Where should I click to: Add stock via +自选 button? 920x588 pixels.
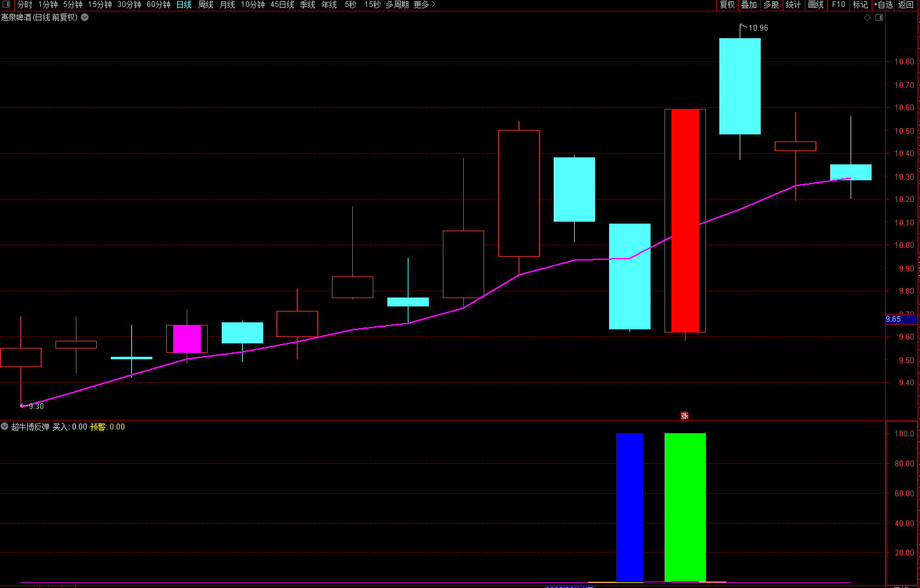click(883, 4)
